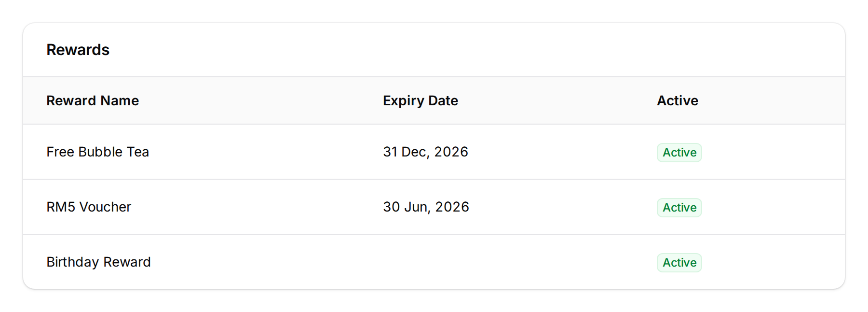868x312 pixels.
Task: Sort by the Expiry Date column header
Action: pos(420,100)
